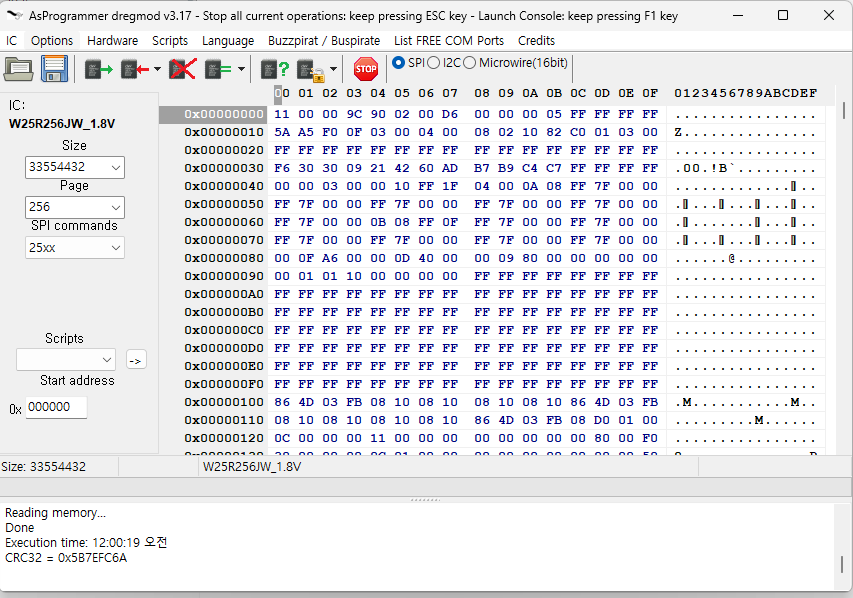This screenshot has height=598, width=853.
Task: Click the Write IC chip icon
Action: tap(135, 69)
